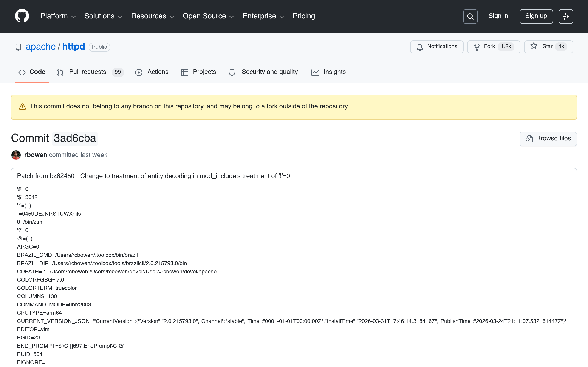Open search with magnifier icon
This screenshot has width=588, height=367.
click(x=470, y=17)
